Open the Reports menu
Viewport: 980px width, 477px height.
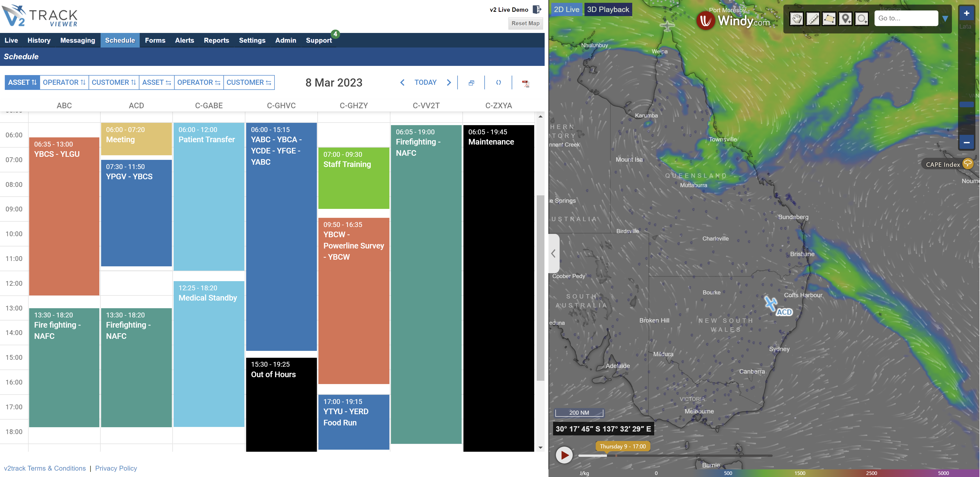tap(216, 40)
